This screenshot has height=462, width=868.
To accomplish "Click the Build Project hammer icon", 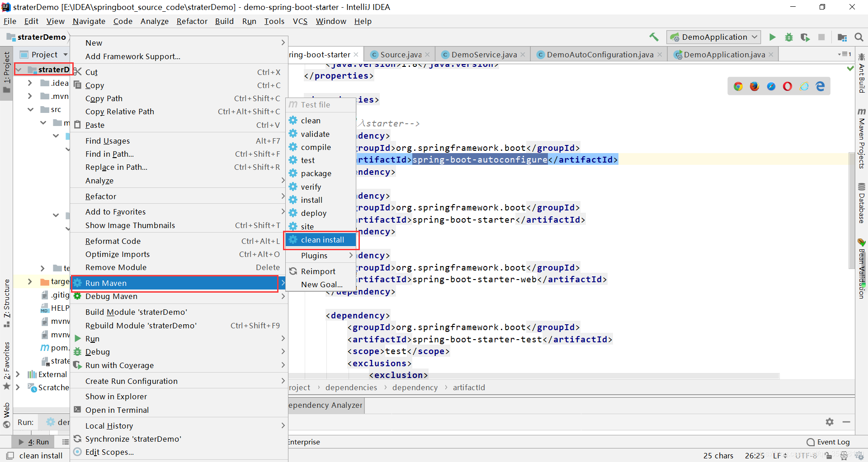I will click(653, 37).
